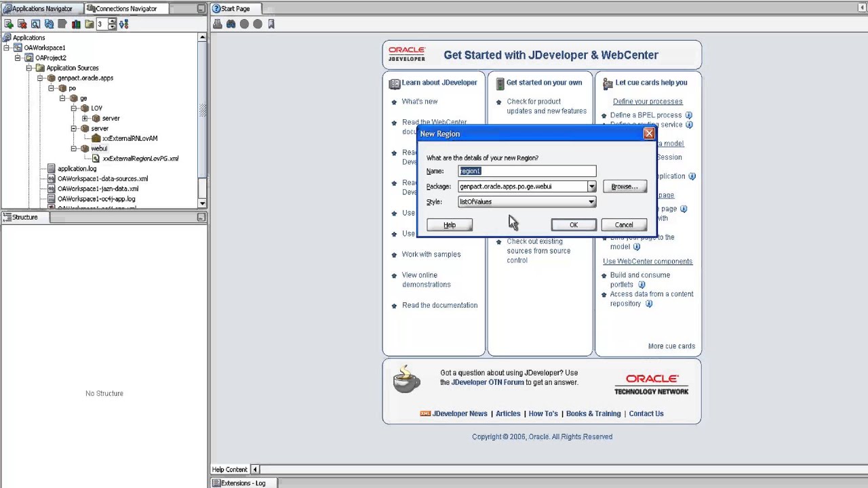
Task: Click the Name input field
Action: (527, 171)
